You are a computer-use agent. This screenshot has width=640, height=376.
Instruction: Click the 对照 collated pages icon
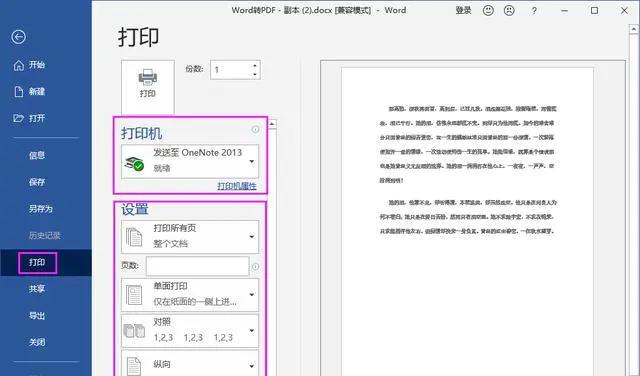pyautogui.click(x=134, y=331)
